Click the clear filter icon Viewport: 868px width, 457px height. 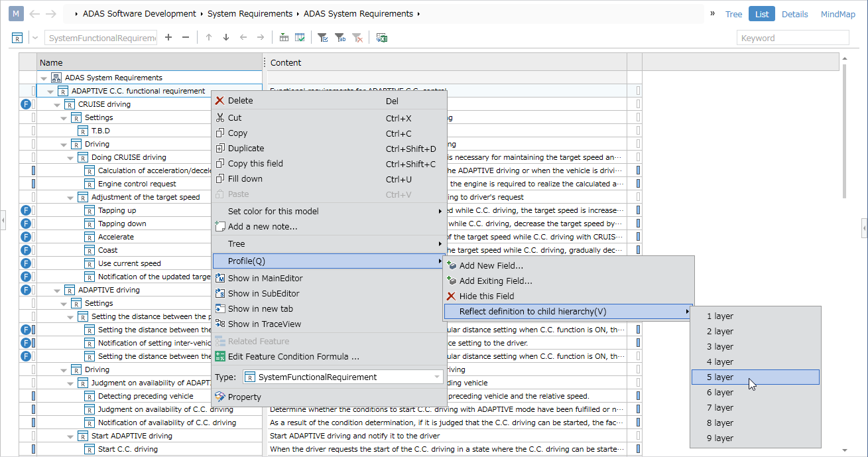tap(357, 38)
